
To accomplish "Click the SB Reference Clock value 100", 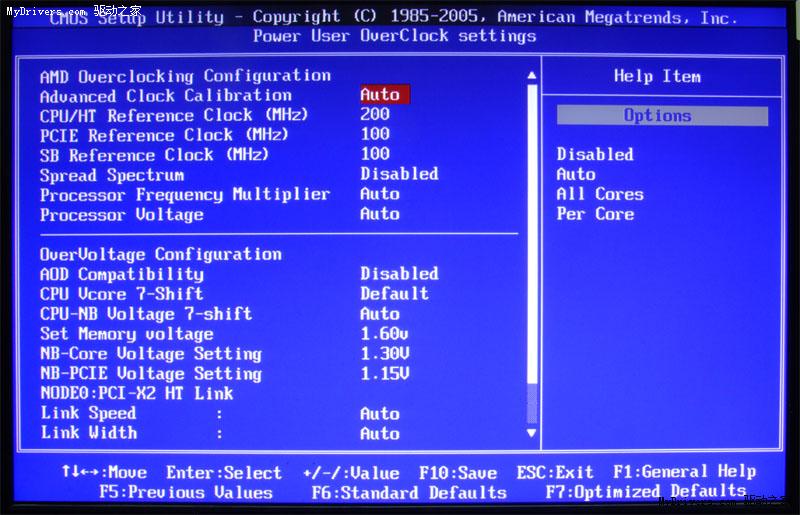I will click(x=375, y=154).
